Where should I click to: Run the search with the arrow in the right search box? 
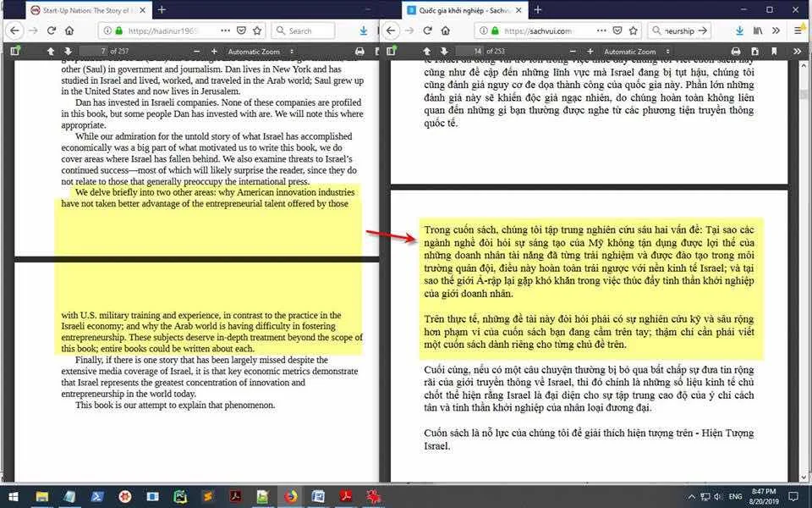coord(702,31)
